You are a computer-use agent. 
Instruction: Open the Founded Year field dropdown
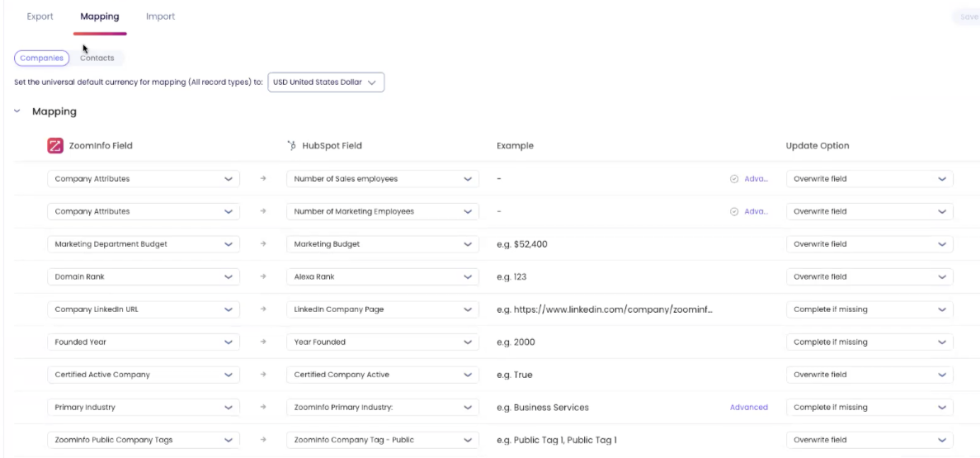pyautogui.click(x=144, y=342)
